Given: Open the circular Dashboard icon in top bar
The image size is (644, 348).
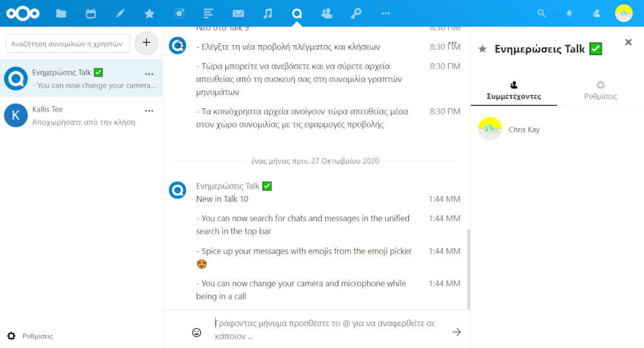Looking at the screenshot, I should (x=179, y=14).
